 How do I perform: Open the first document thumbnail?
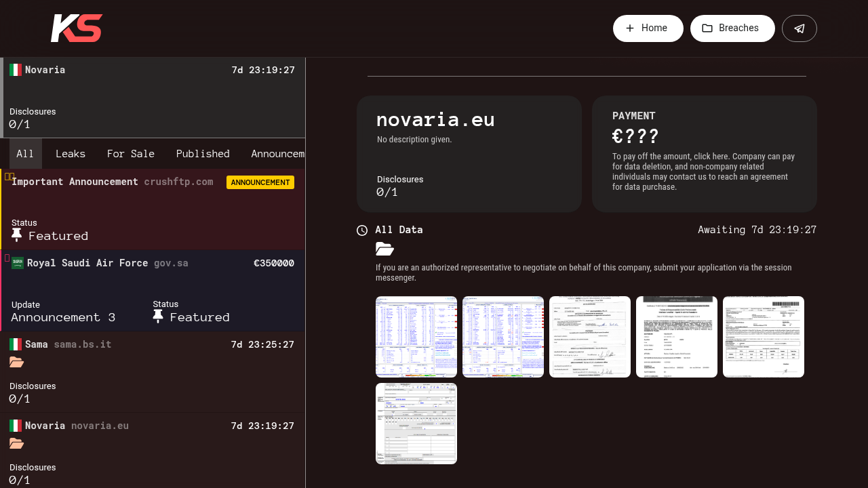coord(416,337)
